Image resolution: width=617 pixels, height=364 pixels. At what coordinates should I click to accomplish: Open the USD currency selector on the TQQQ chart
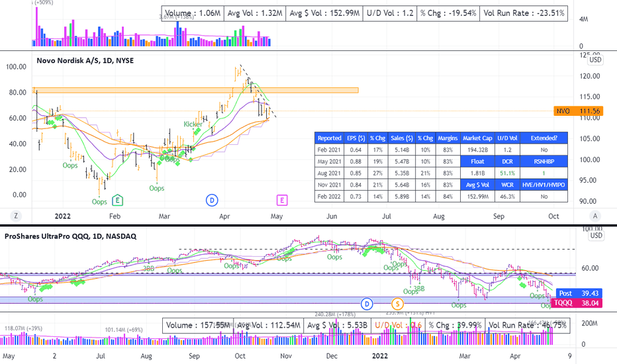coord(596,236)
